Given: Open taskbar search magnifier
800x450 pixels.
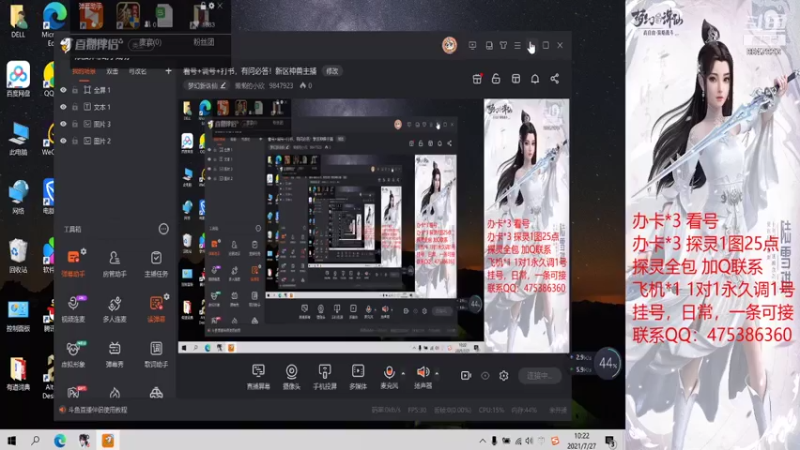Looking at the screenshot, I should 35,440.
